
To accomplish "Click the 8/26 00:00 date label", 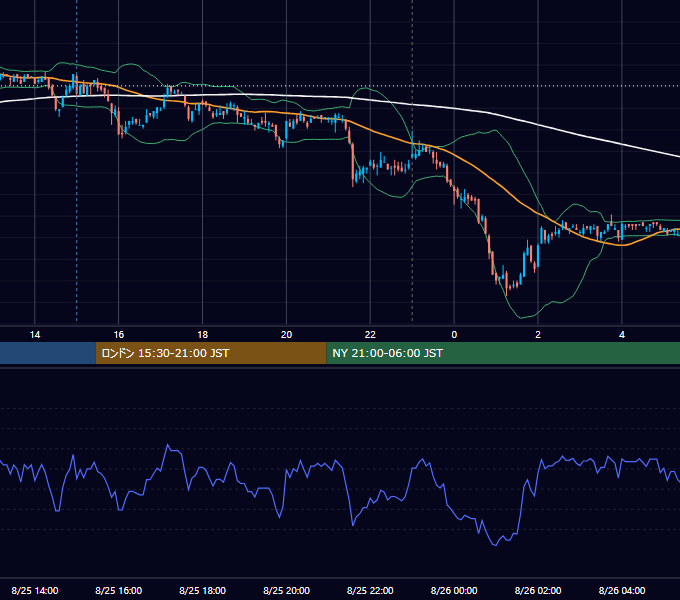I will point(454,590).
